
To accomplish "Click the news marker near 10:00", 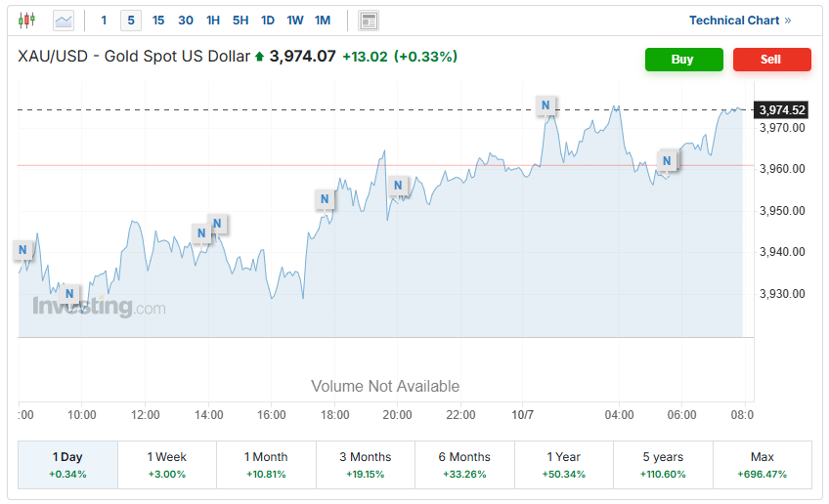I will point(69,293).
